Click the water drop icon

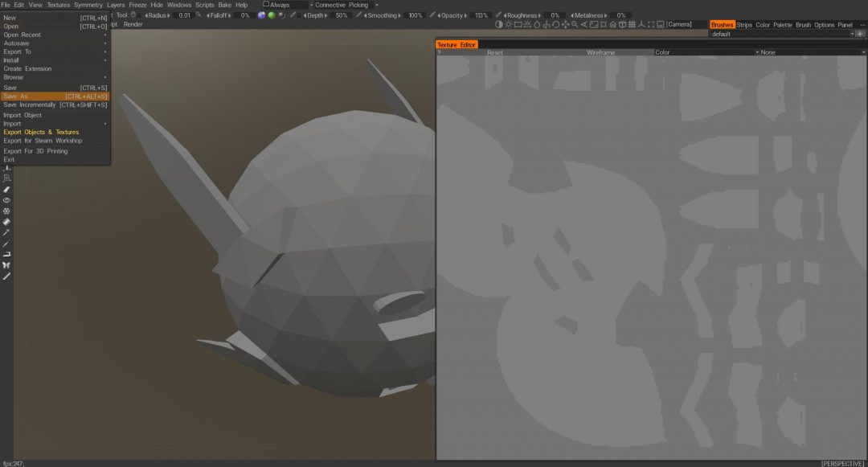pos(536,24)
